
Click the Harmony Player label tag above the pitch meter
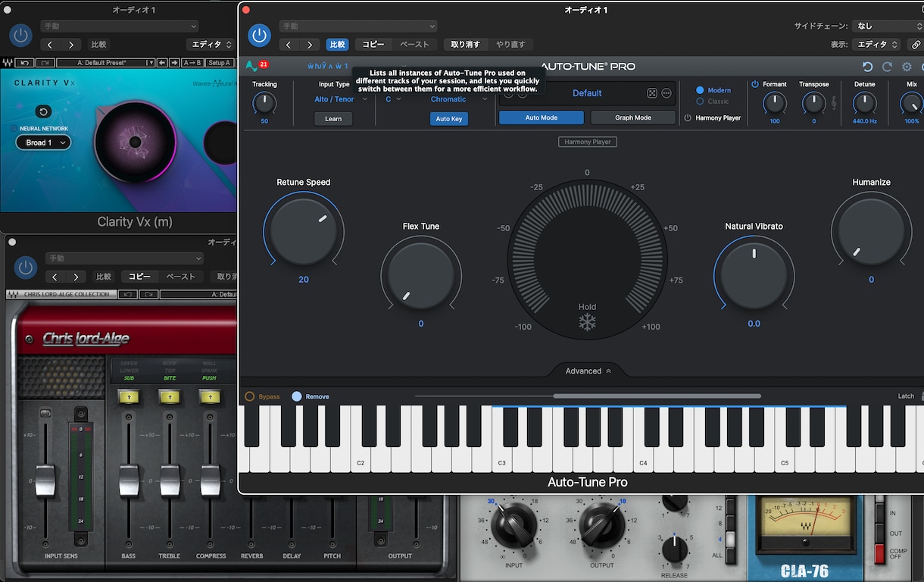click(x=588, y=142)
